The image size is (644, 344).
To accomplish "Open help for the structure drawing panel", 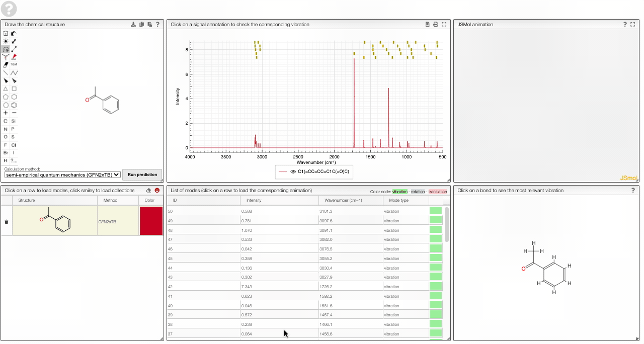I will [x=157, y=24].
